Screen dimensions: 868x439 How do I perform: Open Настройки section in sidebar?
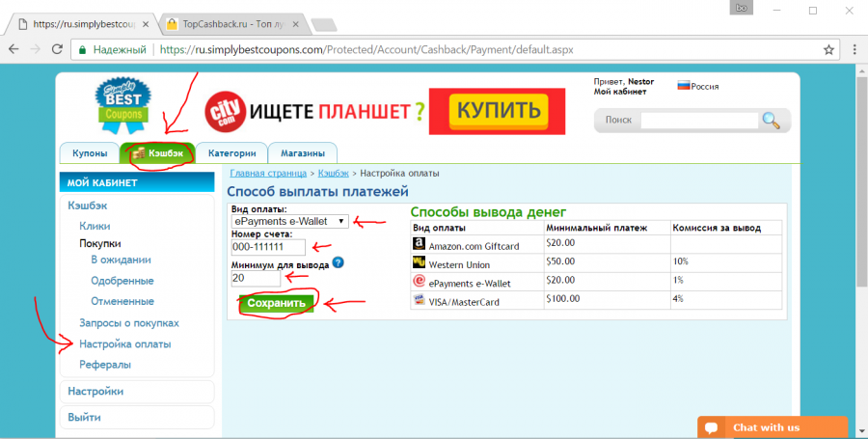95,392
